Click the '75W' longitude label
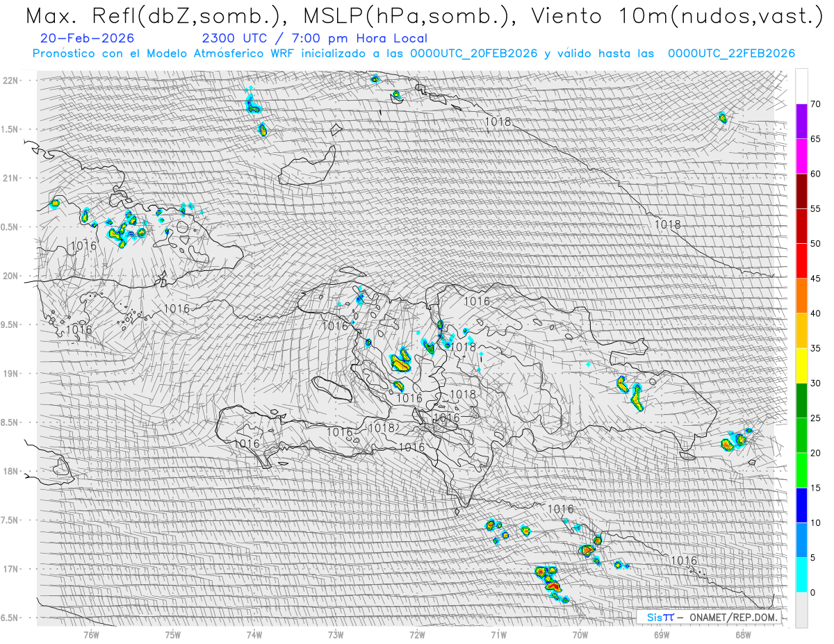The image size is (834, 644). click(x=173, y=634)
